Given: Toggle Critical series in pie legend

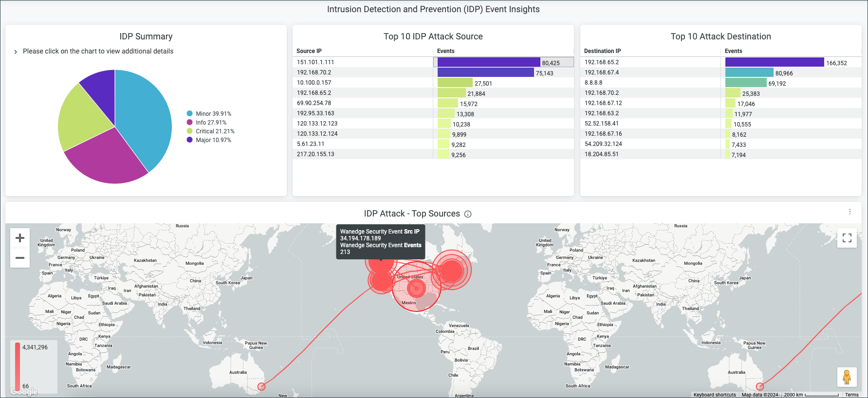Looking at the screenshot, I should coord(210,131).
